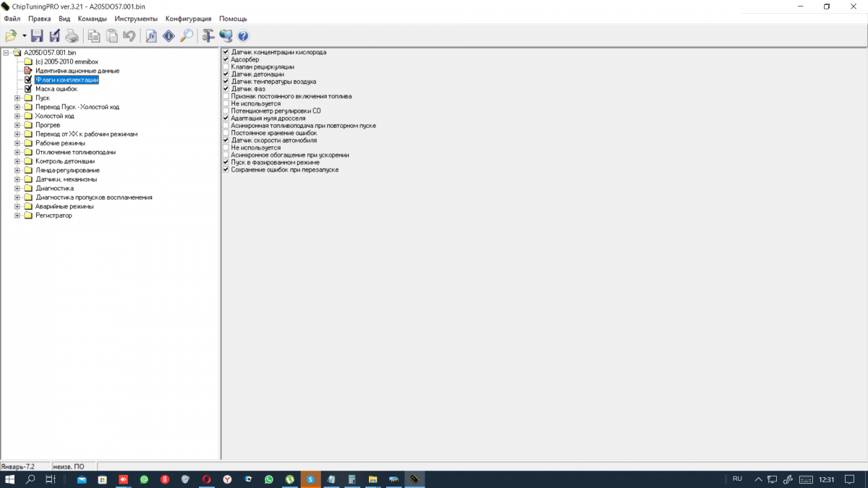The width and height of the screenshot is (868, 488).
Task: Click the Save As floppy-with-pen icon
Action: click(x=54, y=35)
